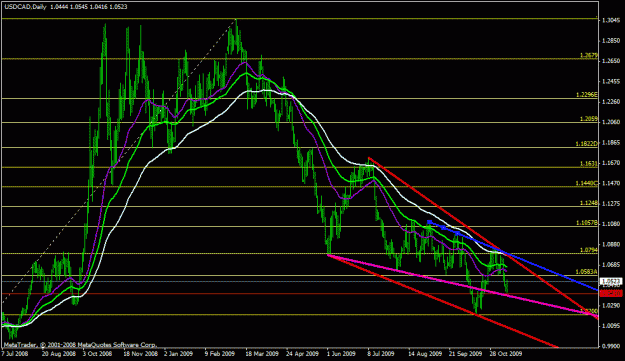This screenshot has height=361, width=625.
Task: Click 1.0290 on the price axis
Action: pos(611,305)
